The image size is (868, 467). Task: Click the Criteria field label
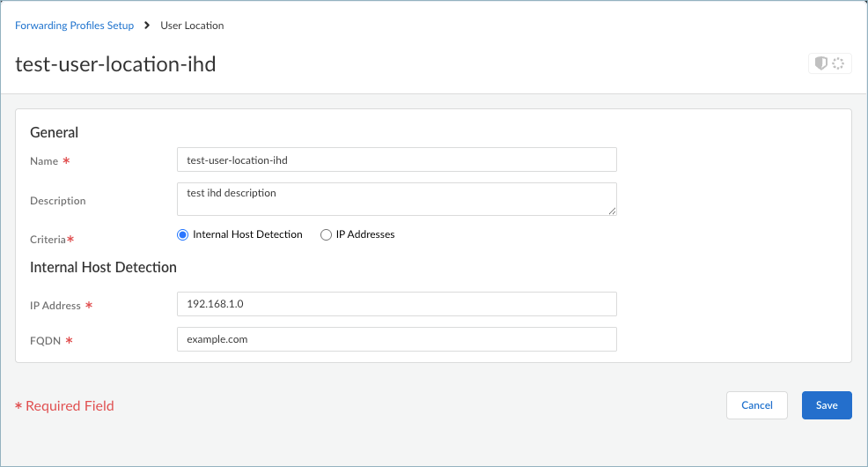point(48,240)
